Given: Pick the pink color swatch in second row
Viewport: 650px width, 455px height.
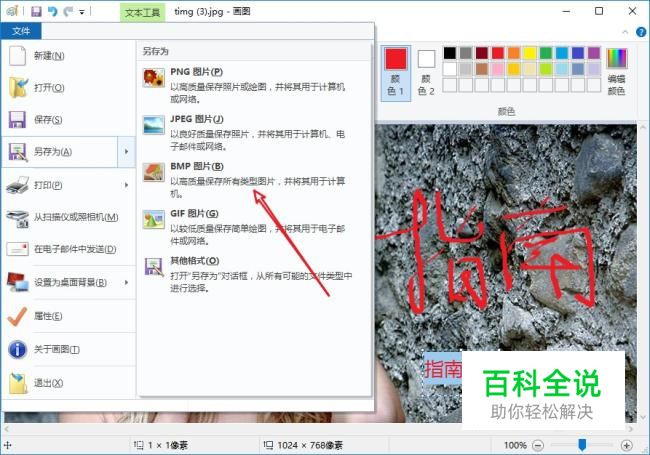Looking at the screenshot, I should point(498,69).
